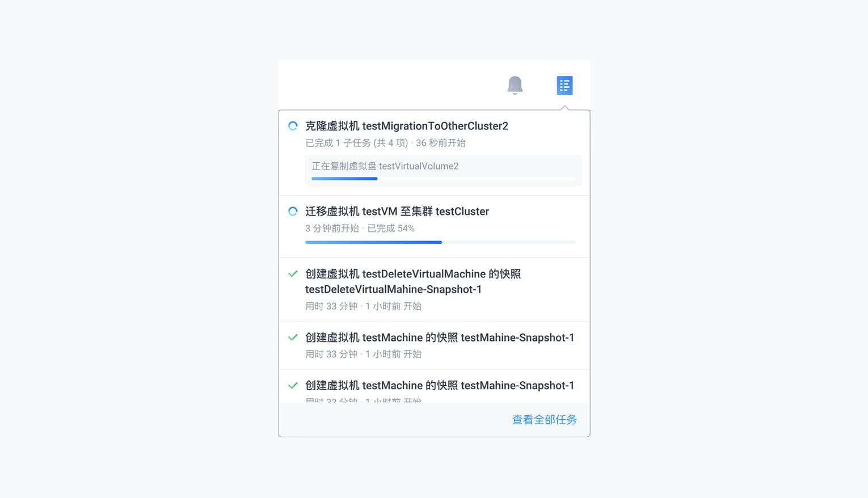Screen dimensions: 868x498
Task: Click spinner icon beside clone VM task
Action: click(293, 126)
